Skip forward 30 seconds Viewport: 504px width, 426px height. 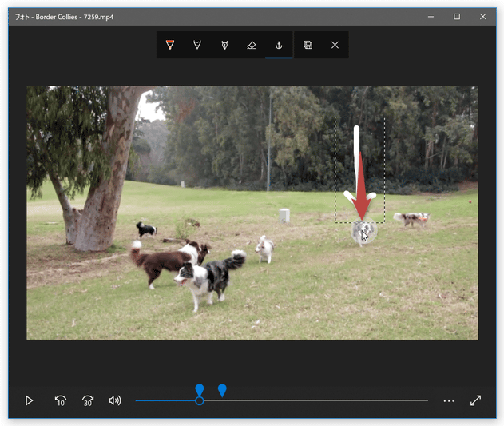[88, 400]
